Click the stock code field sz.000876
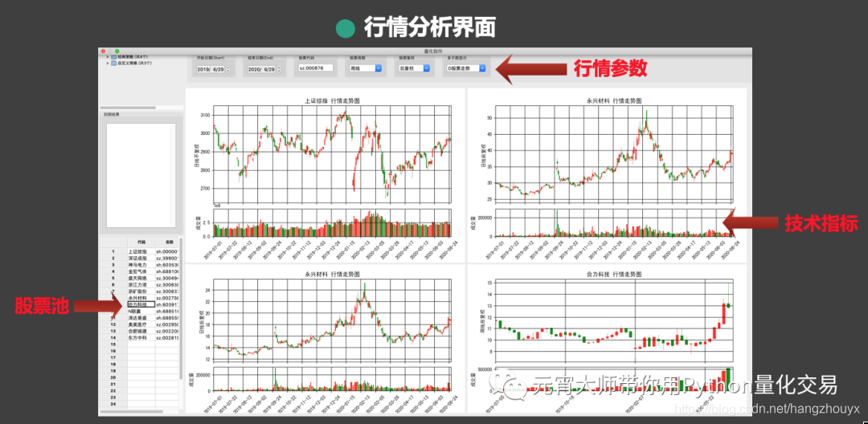 (x=316, y=68)
